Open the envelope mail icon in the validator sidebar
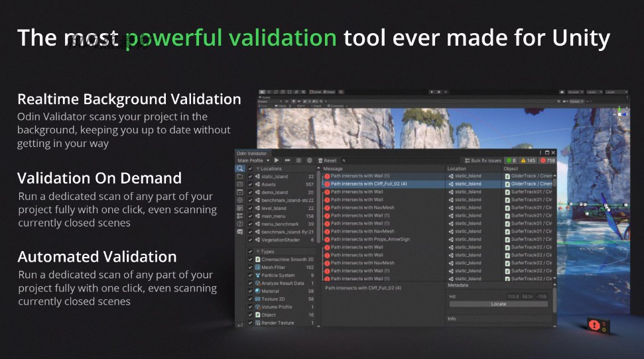Screen dimensions: 644x359 (240, 232)
